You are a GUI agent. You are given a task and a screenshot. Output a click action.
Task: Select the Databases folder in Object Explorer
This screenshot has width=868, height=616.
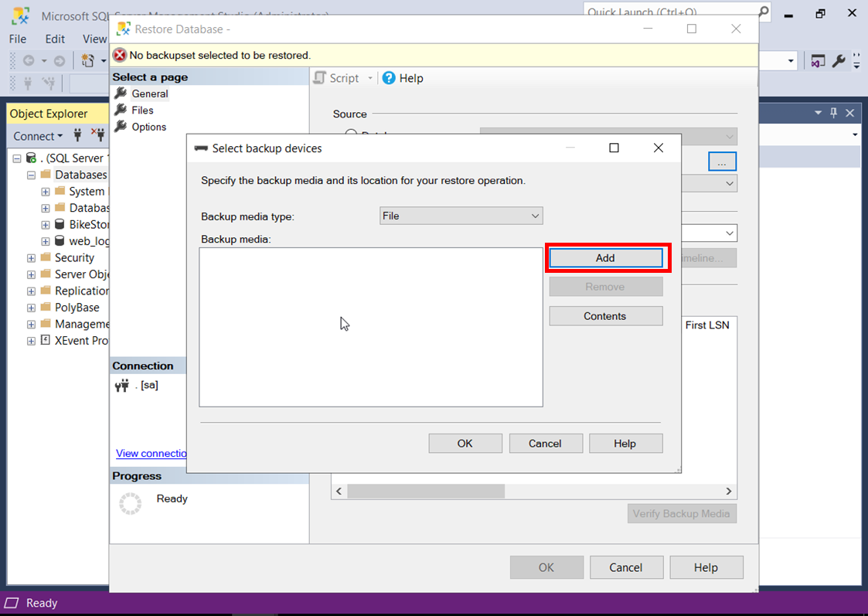(x=81, y=175)
